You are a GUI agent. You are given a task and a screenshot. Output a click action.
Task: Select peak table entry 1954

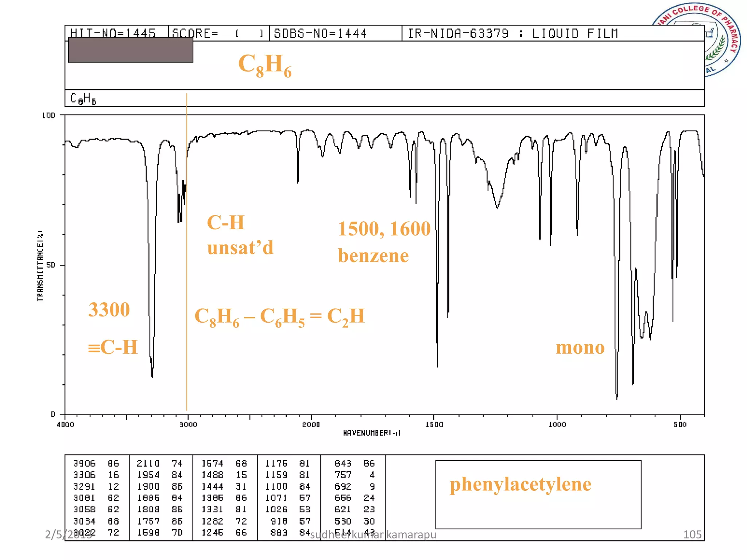(148, 475)
